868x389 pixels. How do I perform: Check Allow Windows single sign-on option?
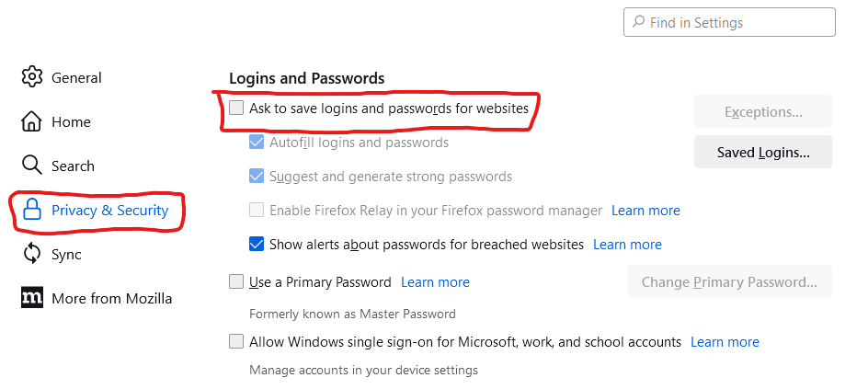coord(236,341)
